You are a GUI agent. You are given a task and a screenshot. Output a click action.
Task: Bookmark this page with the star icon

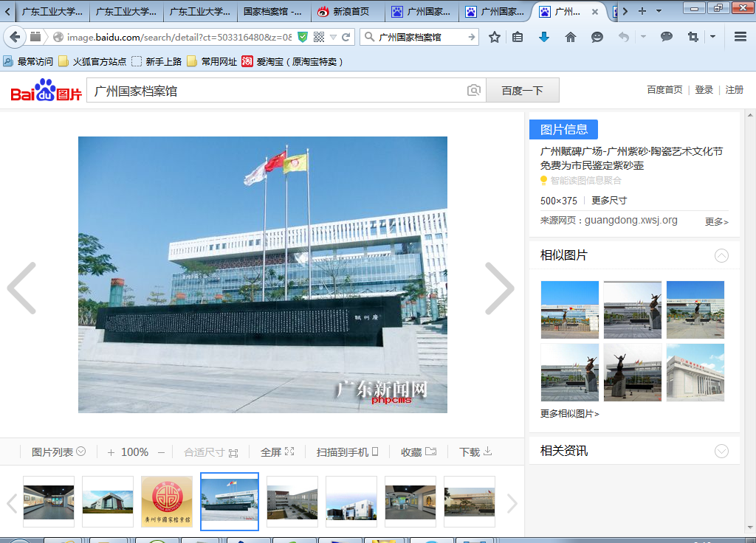[x=495, y=37]
